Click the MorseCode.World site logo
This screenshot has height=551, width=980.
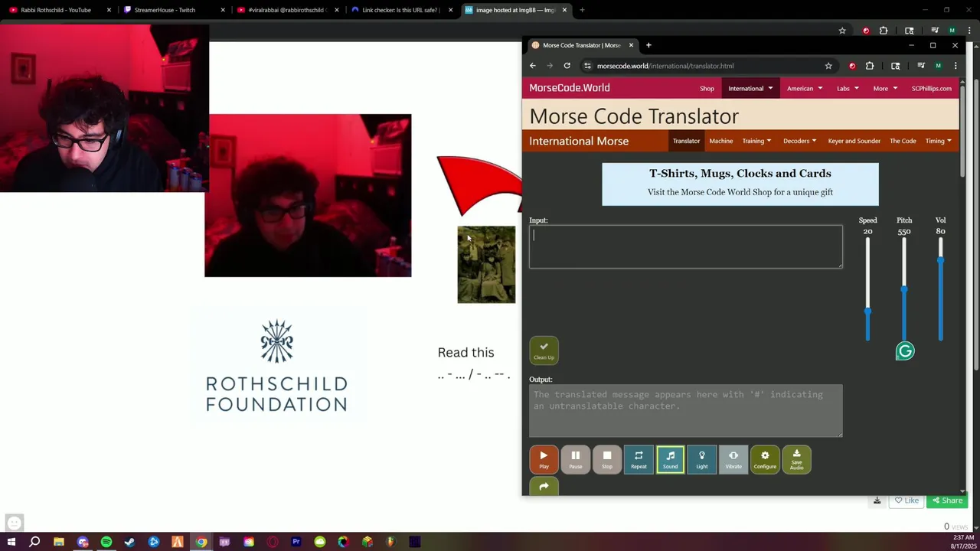click(x=570, y=88)
